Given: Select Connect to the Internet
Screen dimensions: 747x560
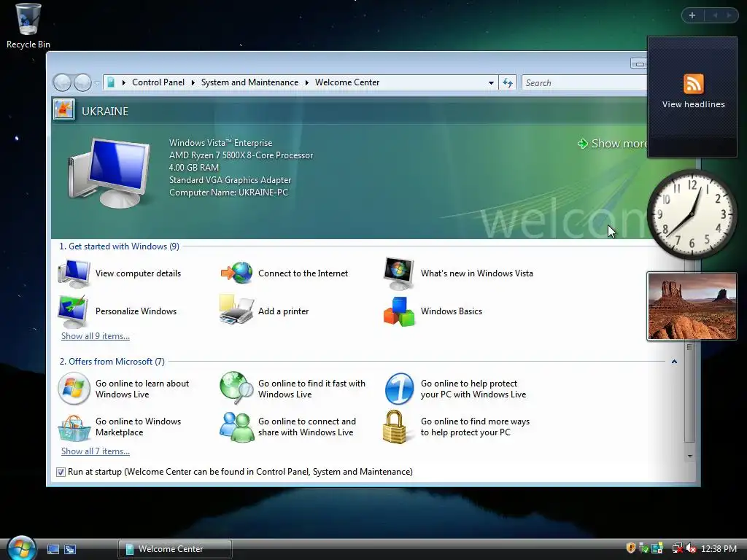Looking at the screenshot, I should coord(285,273).
